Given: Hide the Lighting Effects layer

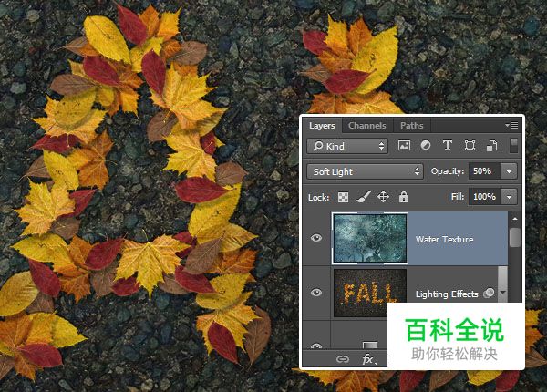Looking at the screenshot, I should (316, 293).
